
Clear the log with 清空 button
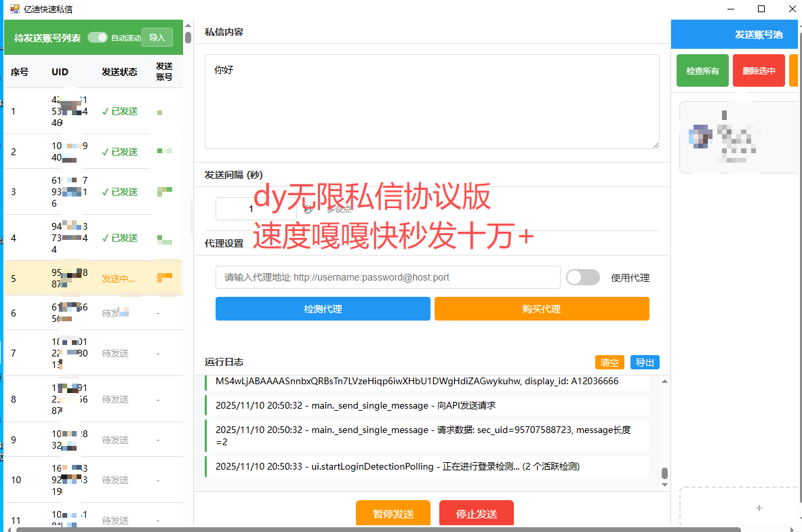(609, 363)
